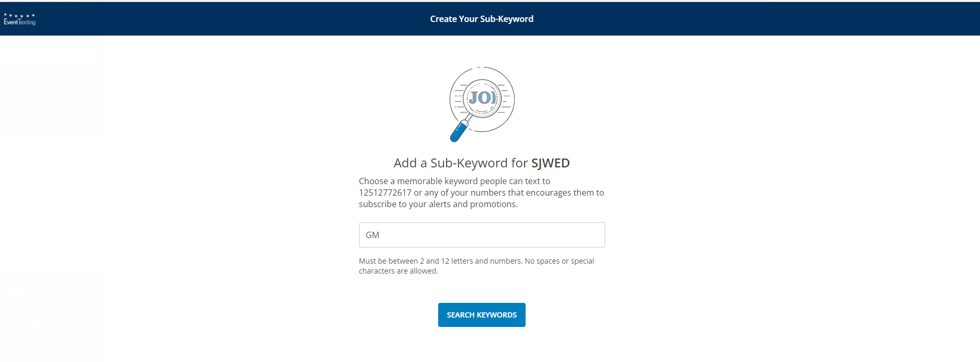Click the JOI letters inside the lens
The image size is (980, 362).
[x=482, y=97]
